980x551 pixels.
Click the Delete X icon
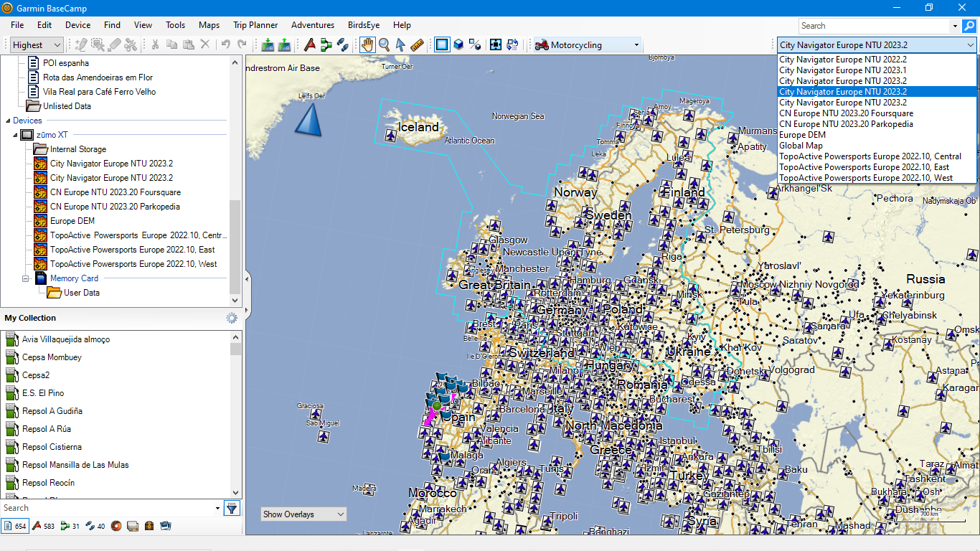pos(205,44)
